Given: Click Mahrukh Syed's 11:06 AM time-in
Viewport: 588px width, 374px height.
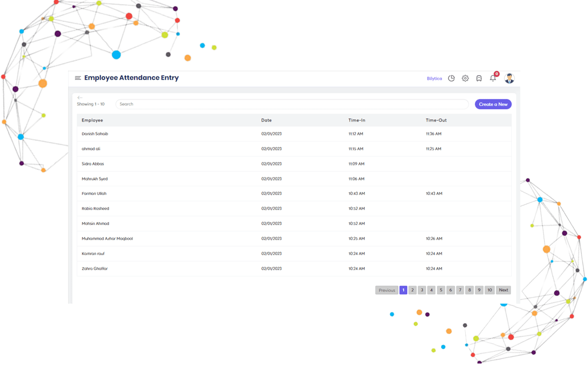Looking at the screenshot, I should click(x=356, y=179).
